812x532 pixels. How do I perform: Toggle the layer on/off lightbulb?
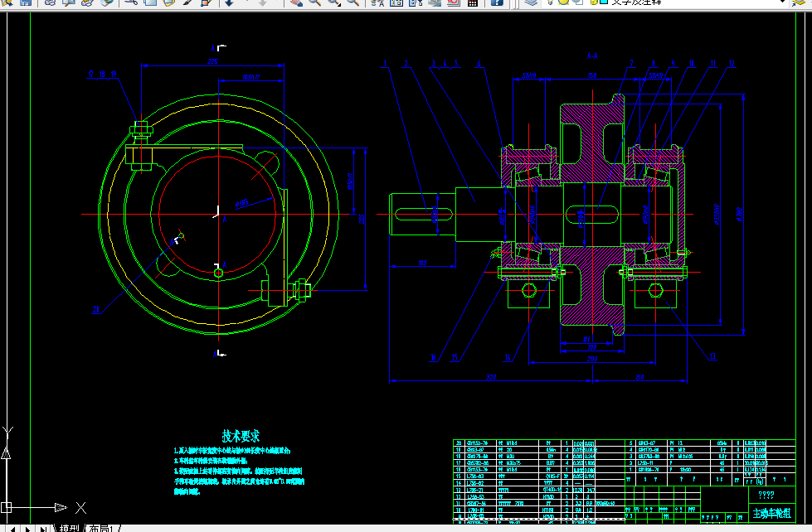[x=551, y=2]
